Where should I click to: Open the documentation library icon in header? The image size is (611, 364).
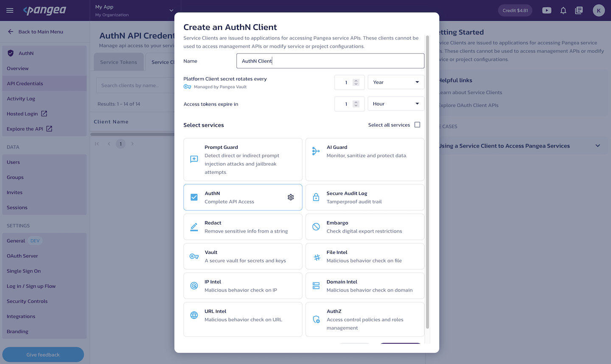point(579,11)
